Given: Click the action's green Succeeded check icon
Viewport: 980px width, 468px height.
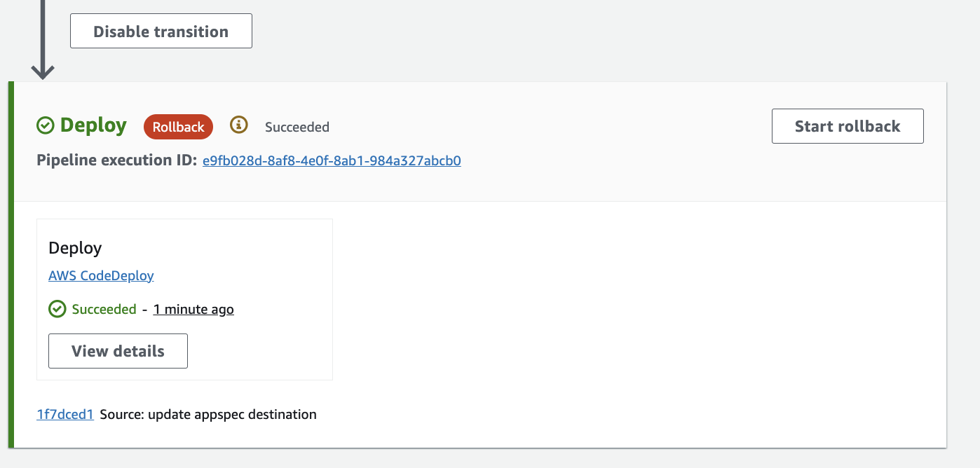Looking at the screenshot, I should coord(57,309).
